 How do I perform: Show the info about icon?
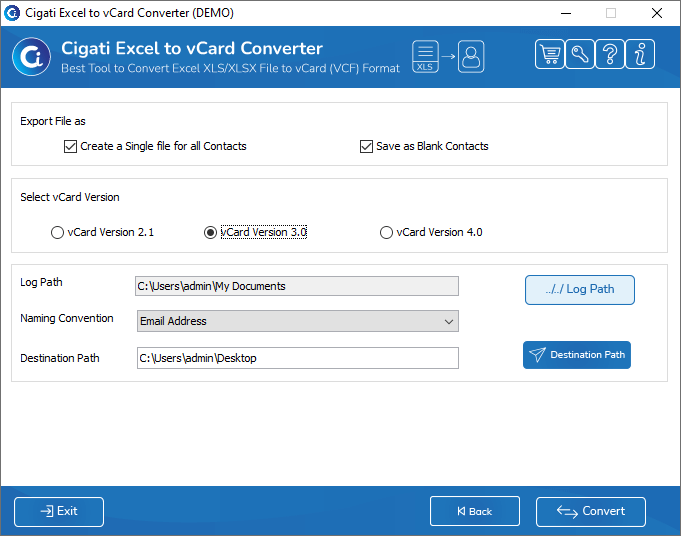[x=640, y=54]
